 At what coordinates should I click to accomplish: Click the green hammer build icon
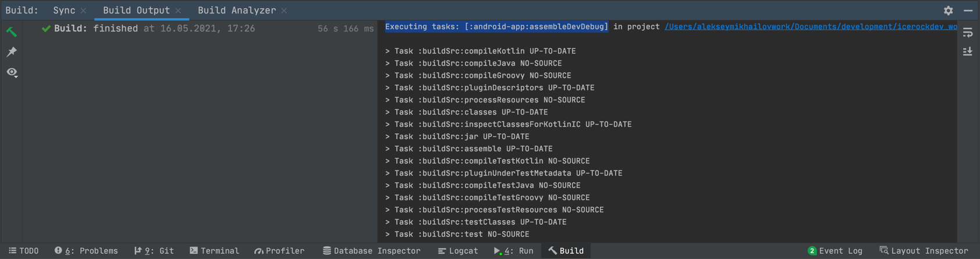tap(12, 31)
